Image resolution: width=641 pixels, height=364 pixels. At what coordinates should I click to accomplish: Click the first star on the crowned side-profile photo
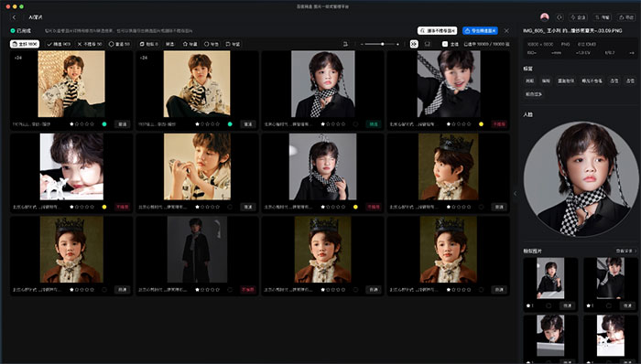pos(449,207)
